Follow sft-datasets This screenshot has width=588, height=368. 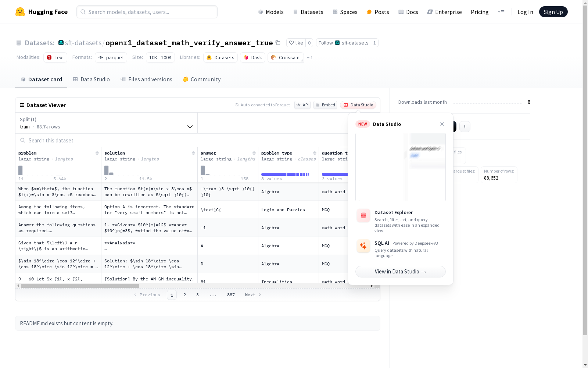point(343,43)
